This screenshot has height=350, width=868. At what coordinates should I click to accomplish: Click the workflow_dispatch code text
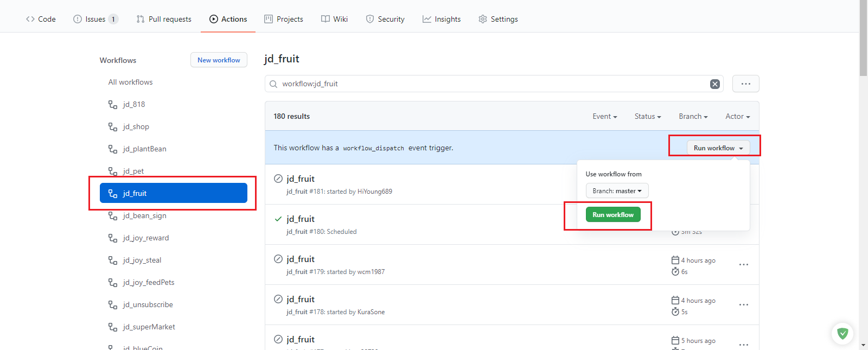coord(374,148)
